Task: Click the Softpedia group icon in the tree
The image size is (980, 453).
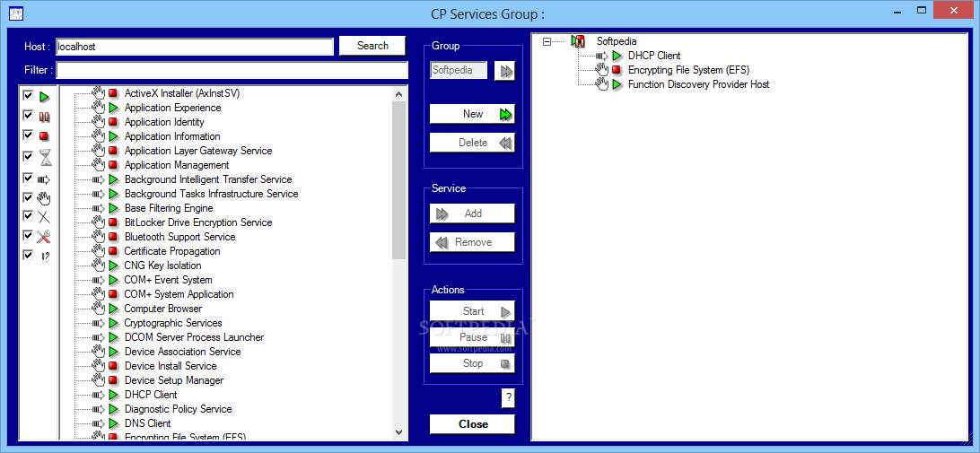Action: point(578,41)
